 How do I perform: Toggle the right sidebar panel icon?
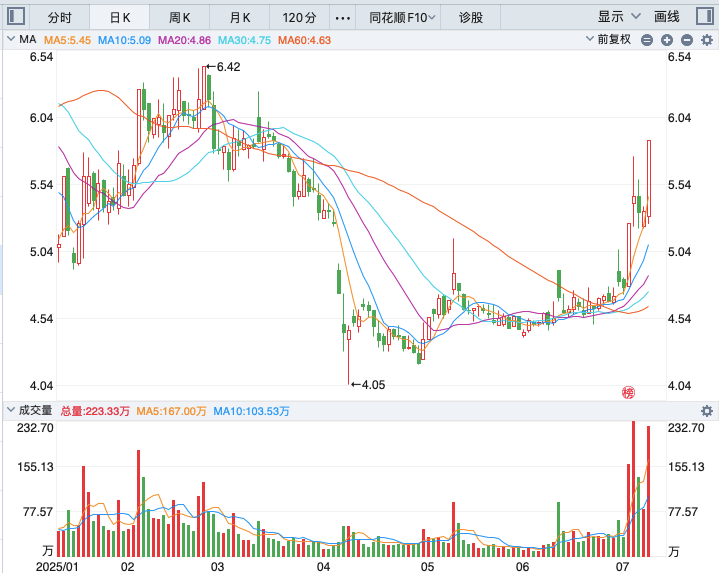[704, 17]
